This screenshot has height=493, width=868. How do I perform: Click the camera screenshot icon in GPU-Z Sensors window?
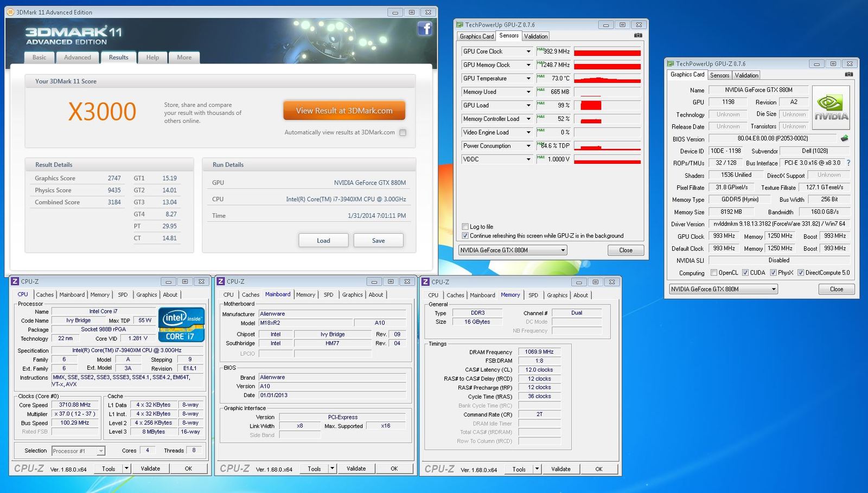638,36
